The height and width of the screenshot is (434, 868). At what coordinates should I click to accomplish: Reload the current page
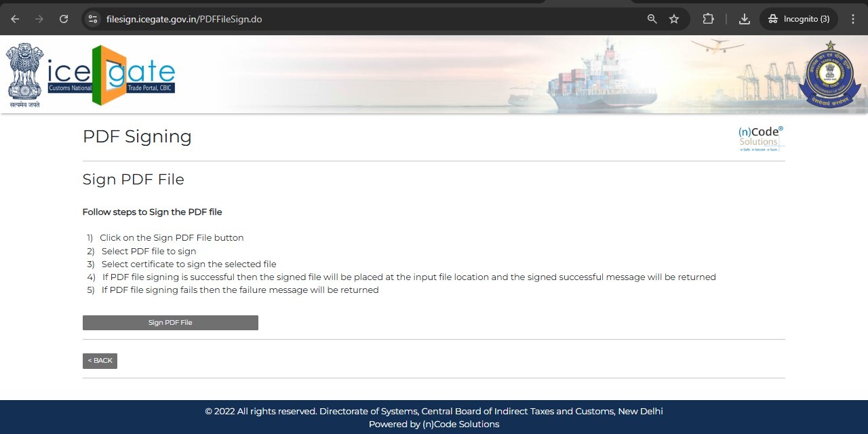(x=64, y=19)
